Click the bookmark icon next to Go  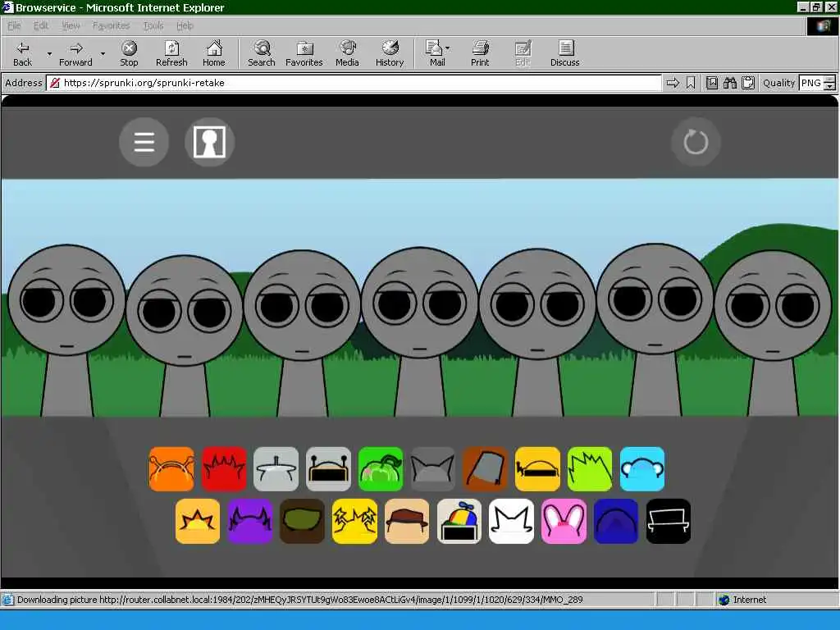[x=691, y=83]
